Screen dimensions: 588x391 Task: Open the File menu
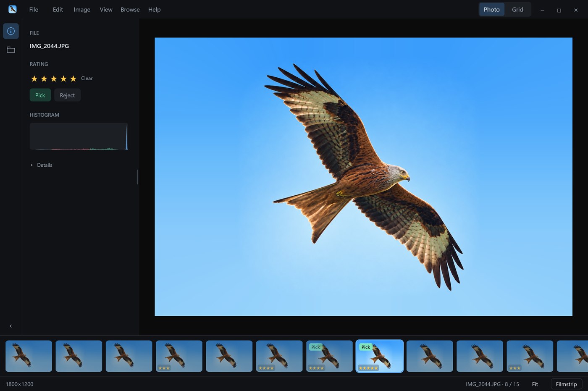pos(34,10)
